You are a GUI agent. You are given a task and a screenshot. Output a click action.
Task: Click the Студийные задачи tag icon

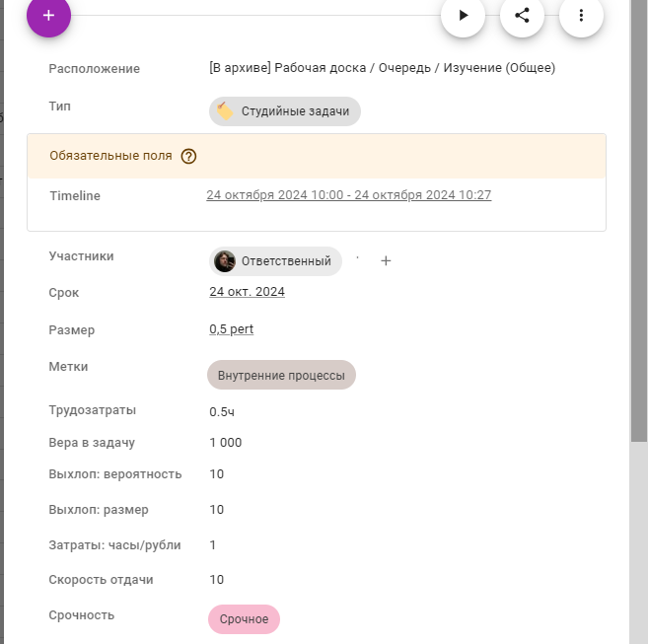[225, 111]
